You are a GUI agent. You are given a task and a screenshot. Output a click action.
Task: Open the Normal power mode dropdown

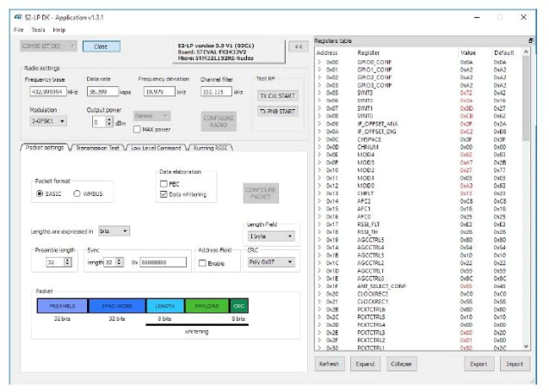[151, 116]
